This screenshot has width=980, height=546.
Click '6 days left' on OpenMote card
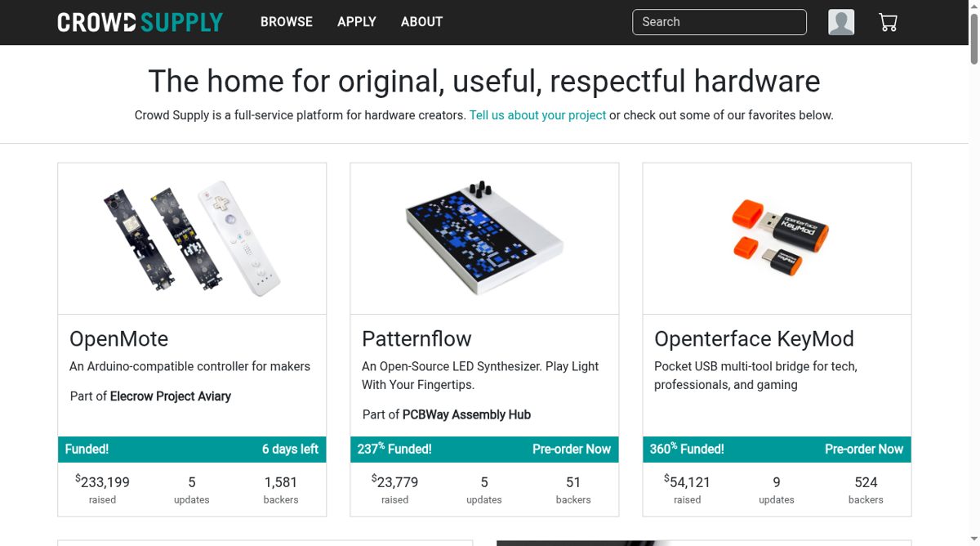coord(290,449)
